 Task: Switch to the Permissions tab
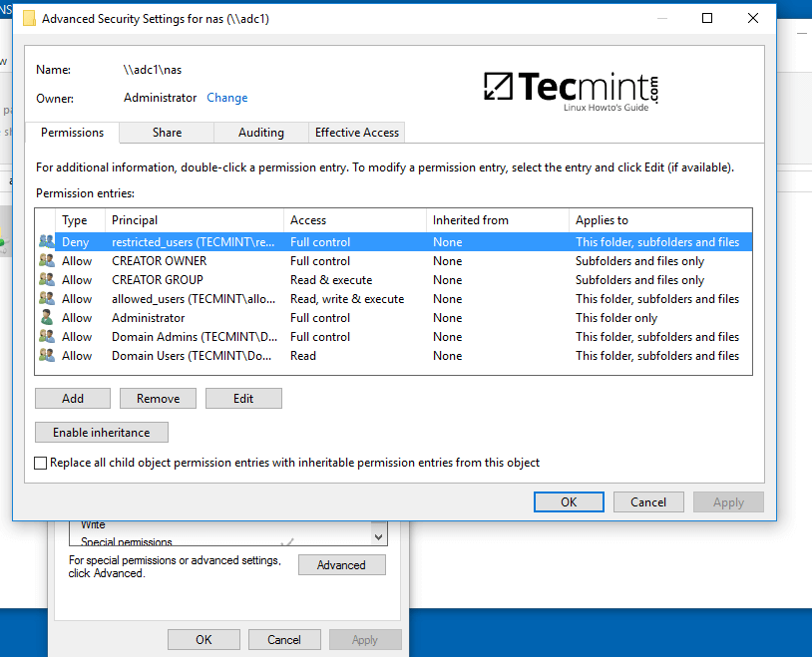click(71, 132)
